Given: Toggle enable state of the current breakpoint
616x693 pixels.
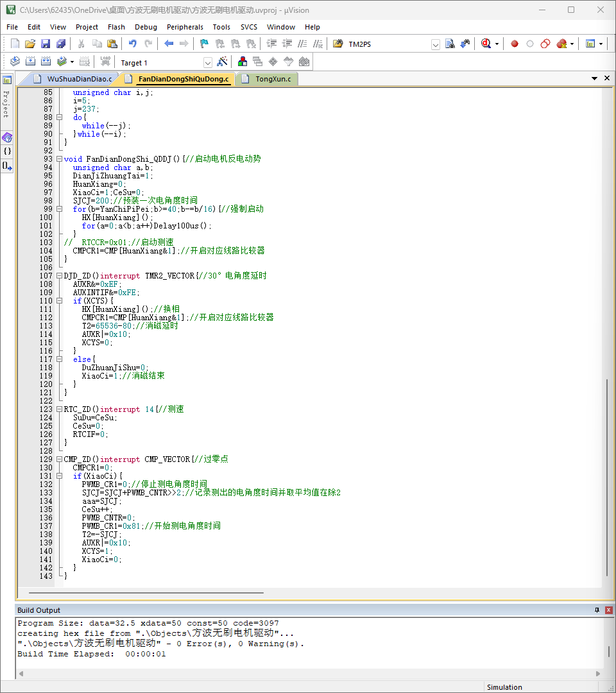Looking at the screenshot, I should [530, 44].
